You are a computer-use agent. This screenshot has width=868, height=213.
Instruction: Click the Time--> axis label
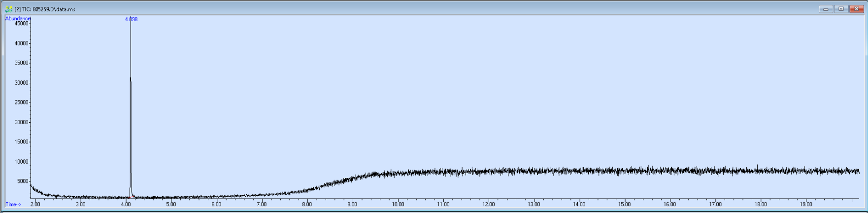(13, 204)
